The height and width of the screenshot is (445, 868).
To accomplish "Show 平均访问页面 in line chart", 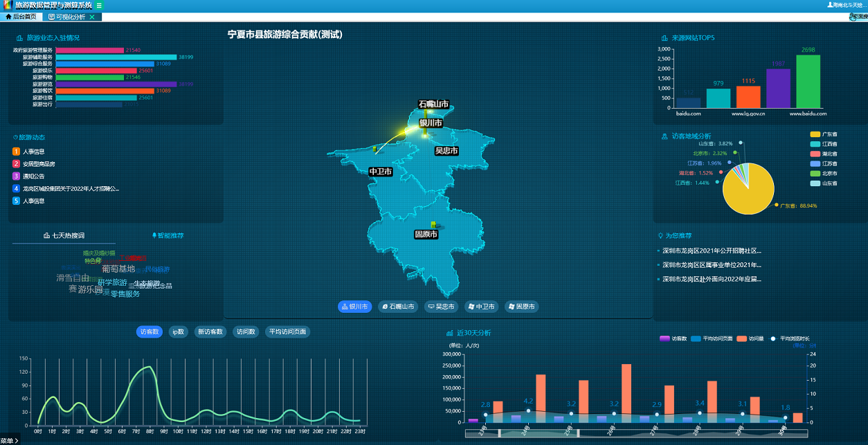I will pyautogui.click(x=287, y=332).
